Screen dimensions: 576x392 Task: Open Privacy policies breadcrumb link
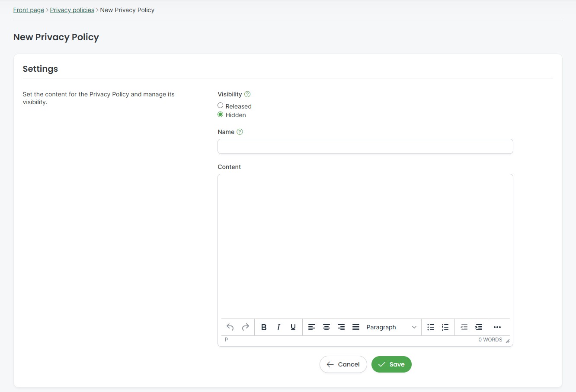pyautogui.click(x=72, y=10)
